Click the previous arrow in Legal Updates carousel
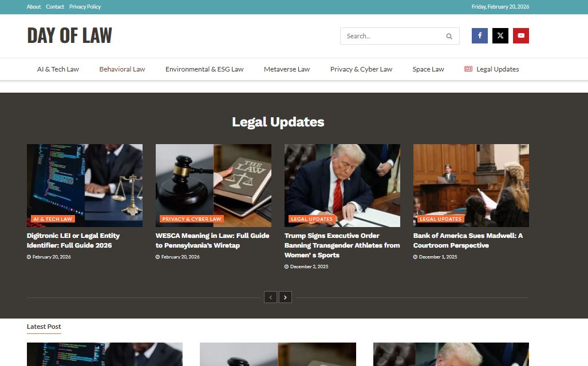 click(x=270, y=297)
